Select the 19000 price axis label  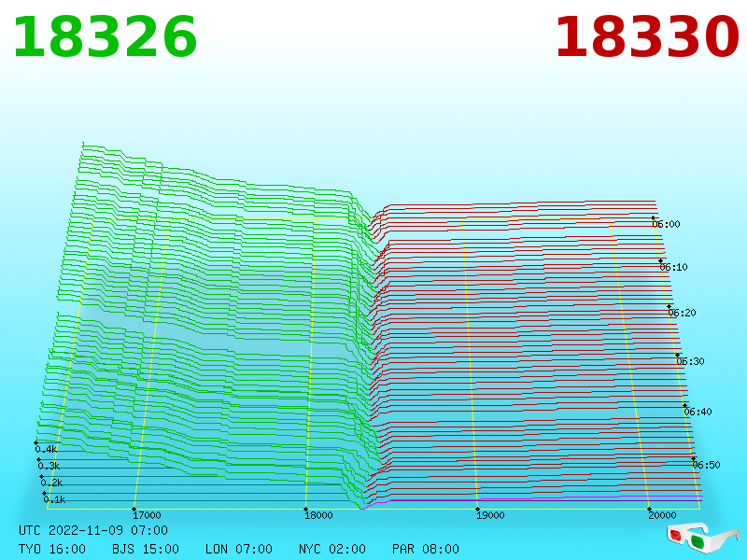490,515
